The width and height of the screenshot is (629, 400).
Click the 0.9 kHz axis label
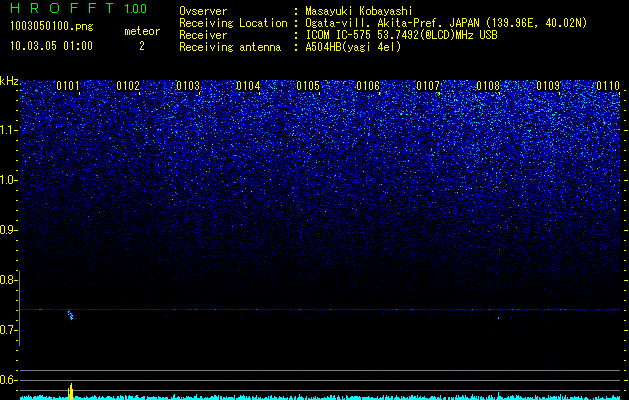pyautogui.click(x=8, y=230)
